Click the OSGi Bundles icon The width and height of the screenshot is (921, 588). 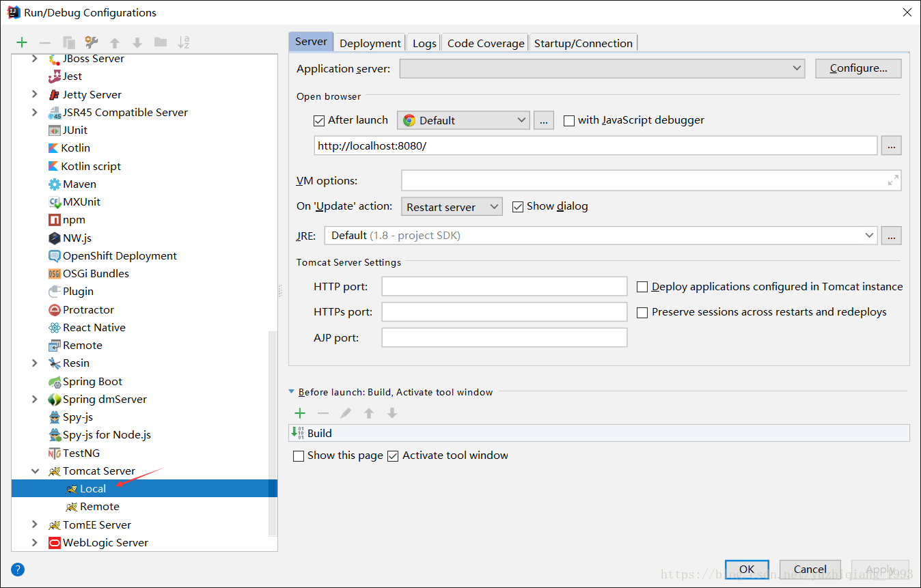pyautogui.click(x=55, y=274)
